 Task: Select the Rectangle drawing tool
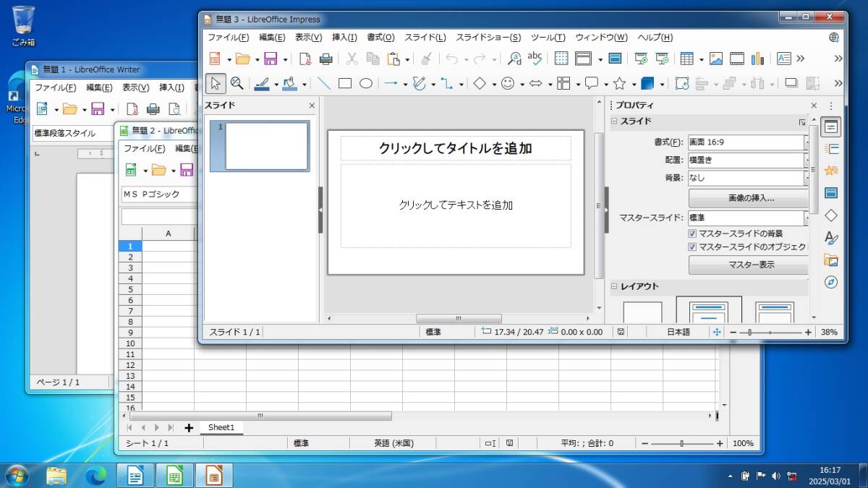345,83
